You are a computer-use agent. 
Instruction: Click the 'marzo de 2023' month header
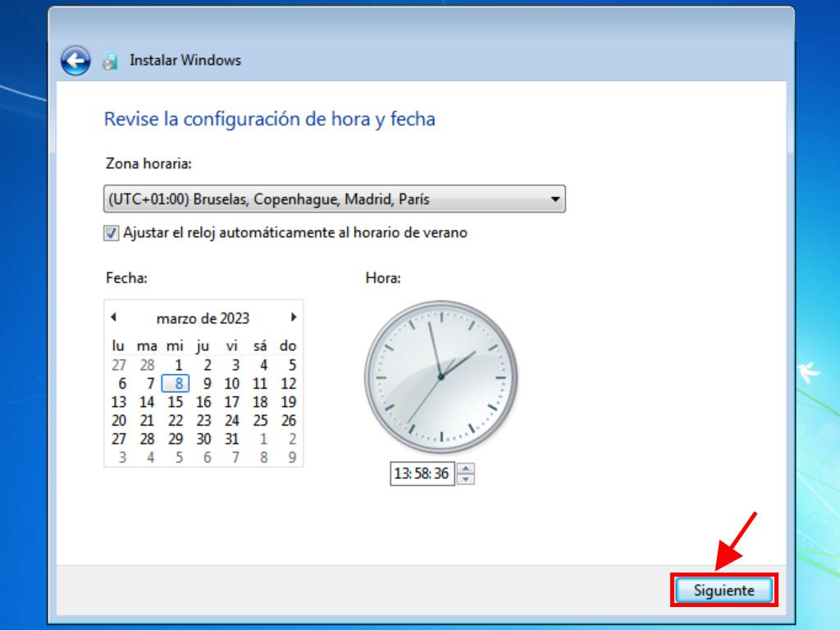(x=203, y=318)
